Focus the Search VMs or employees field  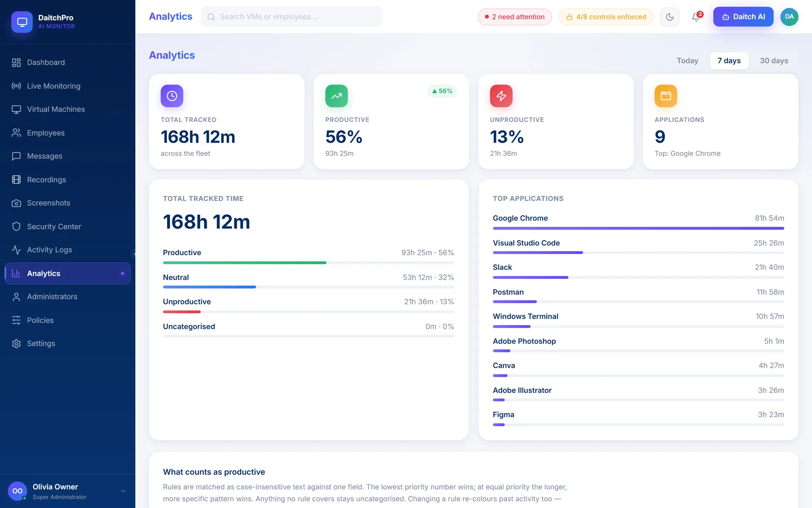click(292, 17)
